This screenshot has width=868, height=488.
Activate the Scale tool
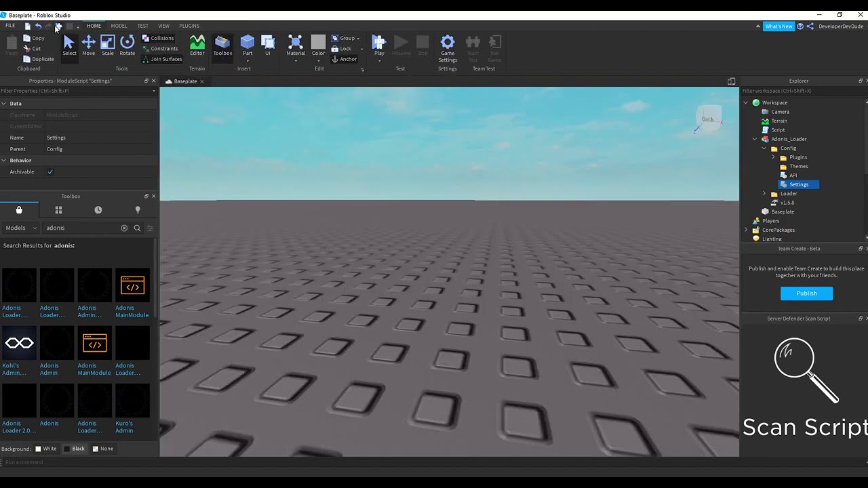click(x=108, y=45)
